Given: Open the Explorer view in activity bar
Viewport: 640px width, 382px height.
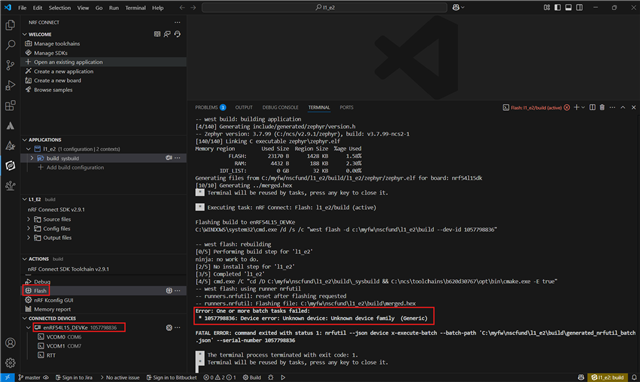Looking at the screenshot, I should click(x=10, y=25).
